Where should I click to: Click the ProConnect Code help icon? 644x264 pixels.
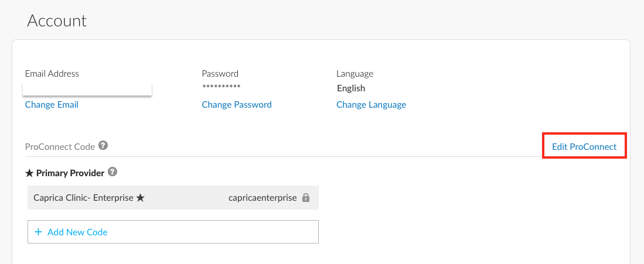103,145
